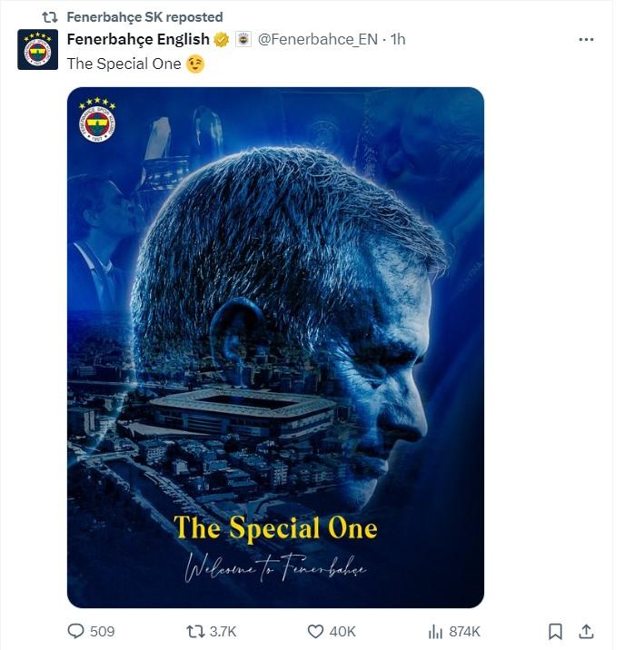Bookmark this tweet
The height and width of the screenshot is (650, 644).
pos(555,631)
